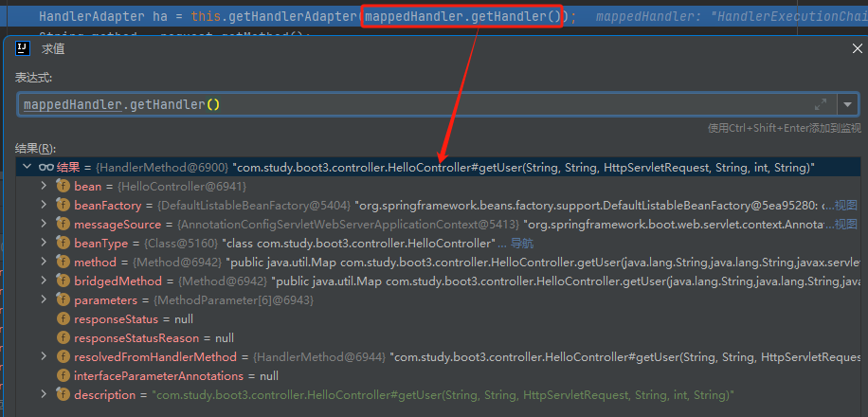Expand the messageSource node
Image resolution: width=868 pixels, height=417 pixels.
(44, 225)
